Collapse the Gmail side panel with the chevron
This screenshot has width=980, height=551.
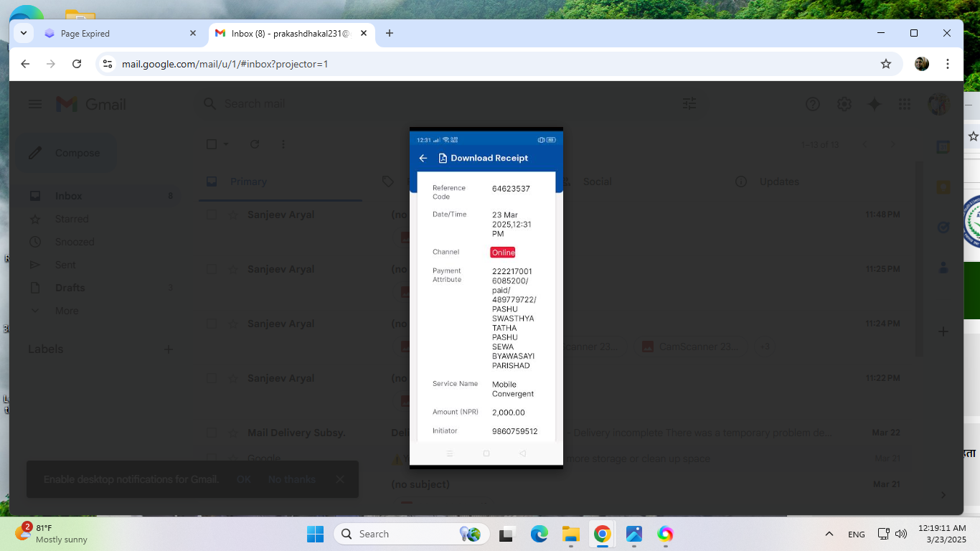(943, 494)
